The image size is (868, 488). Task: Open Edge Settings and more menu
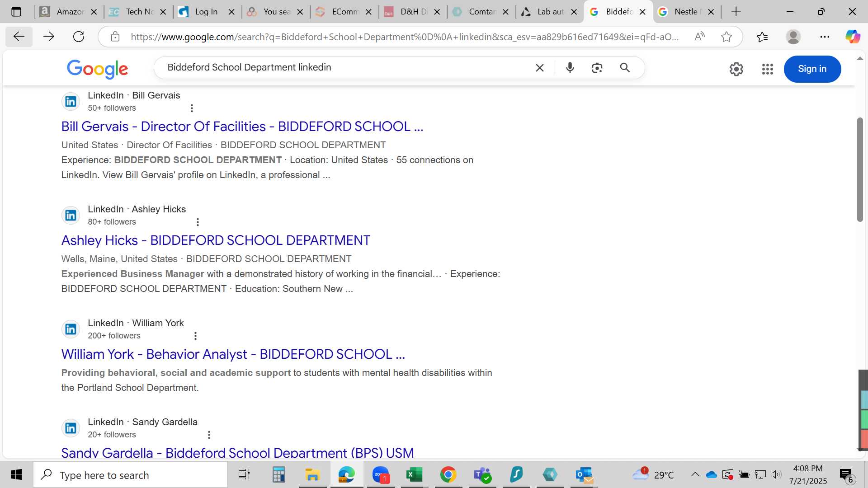(x=825, y=37)
